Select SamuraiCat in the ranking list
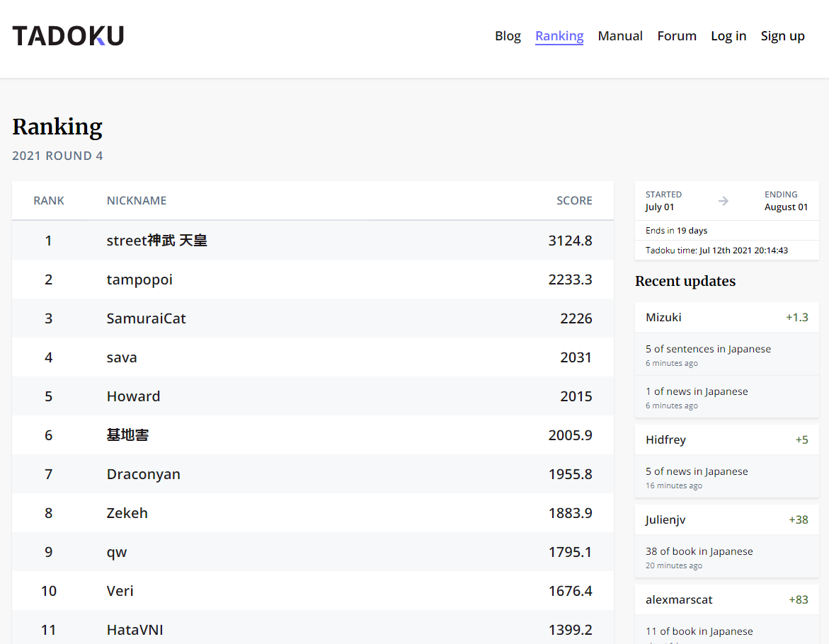829x644 pixels. coord(146,318)
